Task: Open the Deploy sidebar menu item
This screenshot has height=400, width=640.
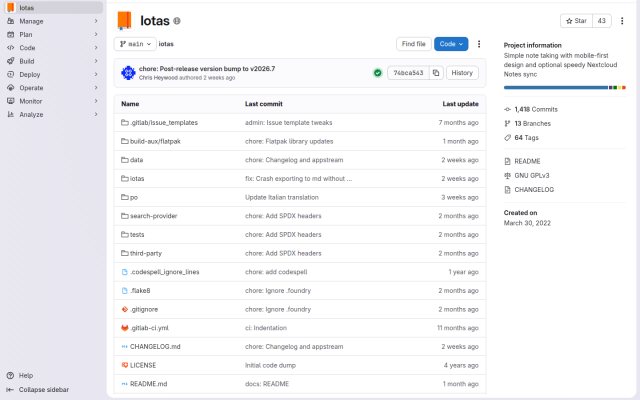Action: pos(53,75)
